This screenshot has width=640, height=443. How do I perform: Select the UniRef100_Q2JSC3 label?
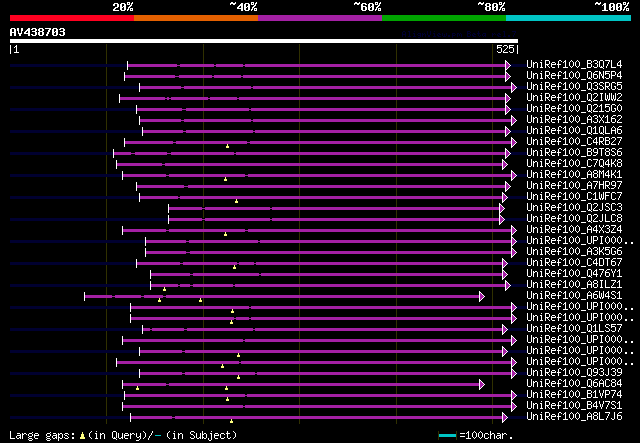point(574,208)
